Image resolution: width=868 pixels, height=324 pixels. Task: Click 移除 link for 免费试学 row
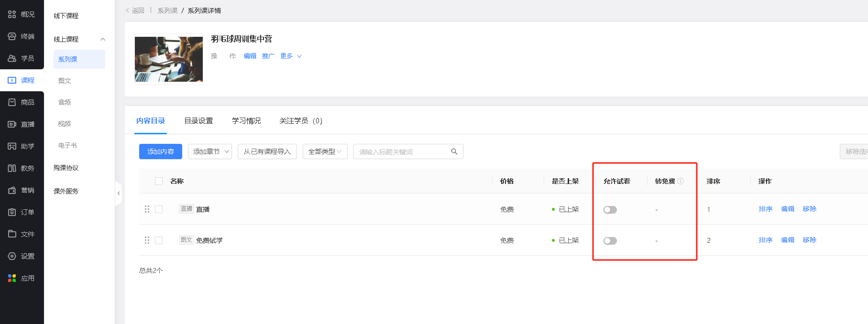coord(809,240)
